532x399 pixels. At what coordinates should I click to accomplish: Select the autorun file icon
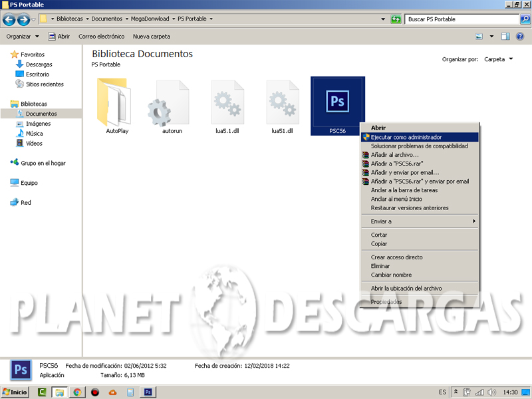(x=170, y=106)
